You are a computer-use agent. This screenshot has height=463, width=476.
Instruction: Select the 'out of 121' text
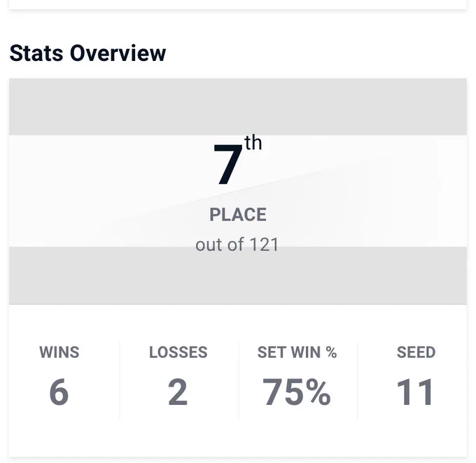click(237, 244)
